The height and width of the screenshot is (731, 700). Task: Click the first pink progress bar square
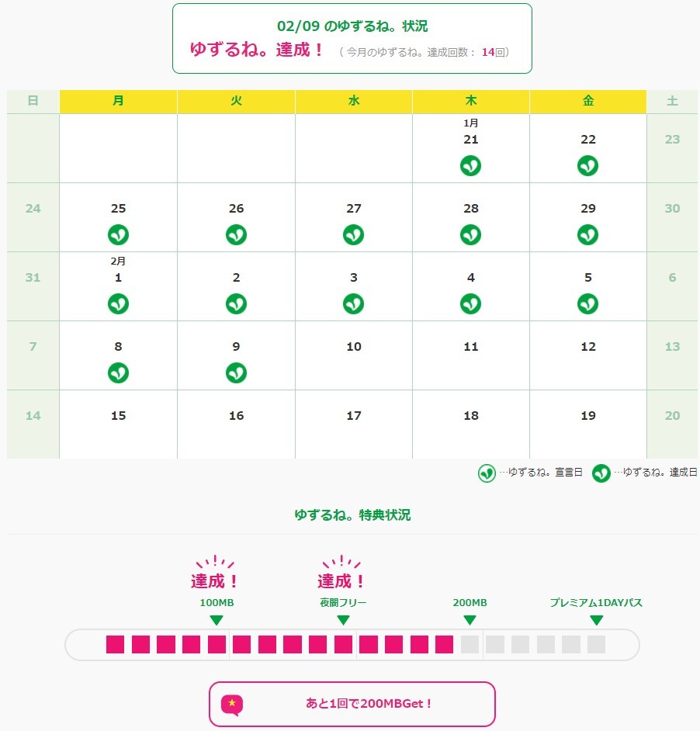pyautogui.click(x=116, y=644)
